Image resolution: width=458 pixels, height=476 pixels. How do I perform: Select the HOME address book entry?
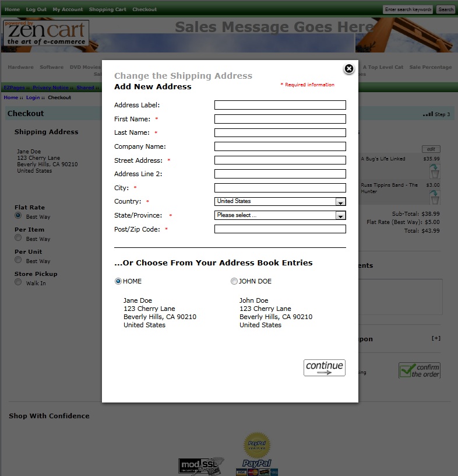point(118,281)
